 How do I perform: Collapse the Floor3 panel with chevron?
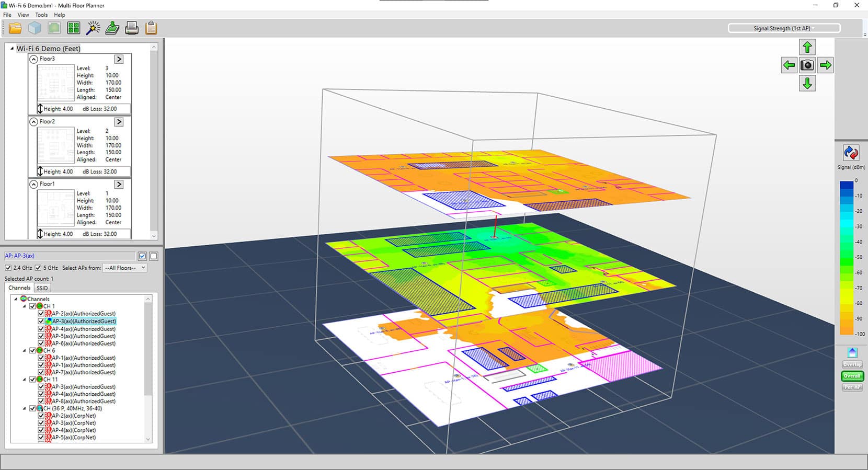[34, 59]
